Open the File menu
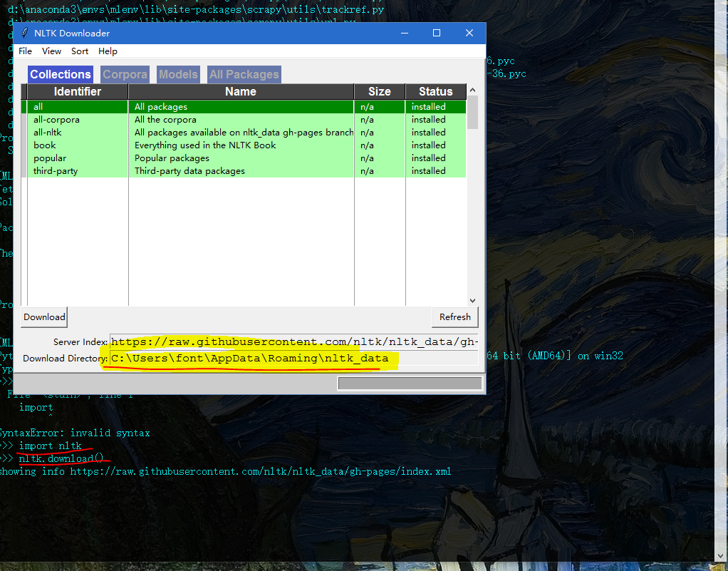The width and height of the screenshot is (728, 571). point(25,51)
